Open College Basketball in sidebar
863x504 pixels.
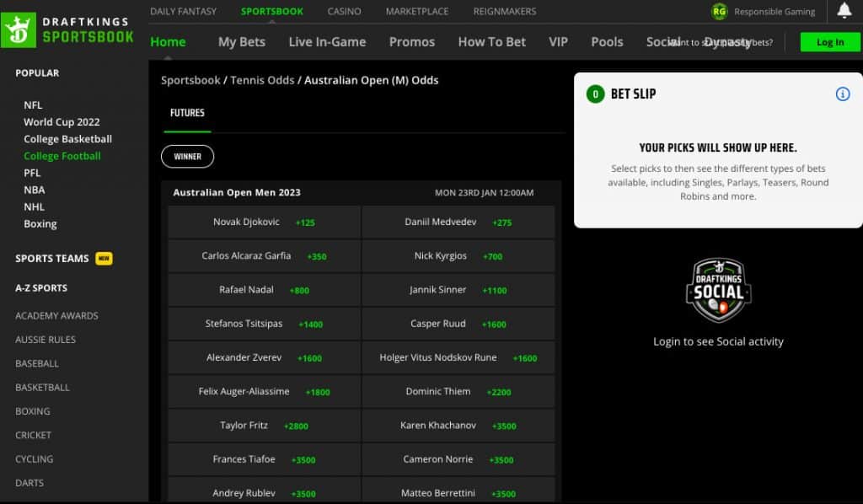[x=67, y=139]
